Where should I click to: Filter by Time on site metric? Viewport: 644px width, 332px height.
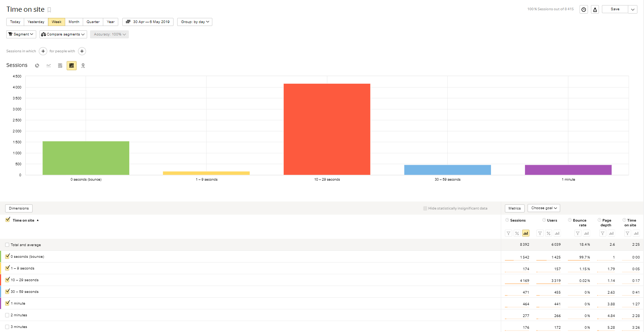(628, 233)
